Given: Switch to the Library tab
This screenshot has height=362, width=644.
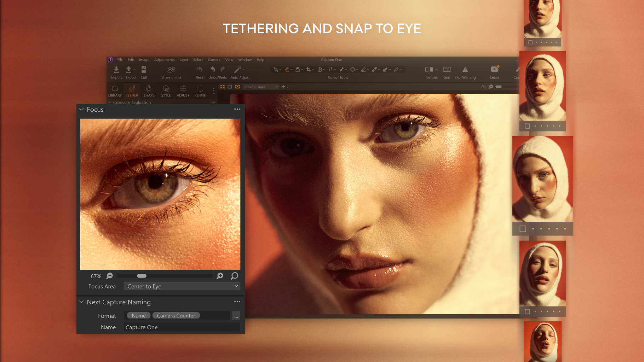Looking at the screenshot, I should coord(115,91).
